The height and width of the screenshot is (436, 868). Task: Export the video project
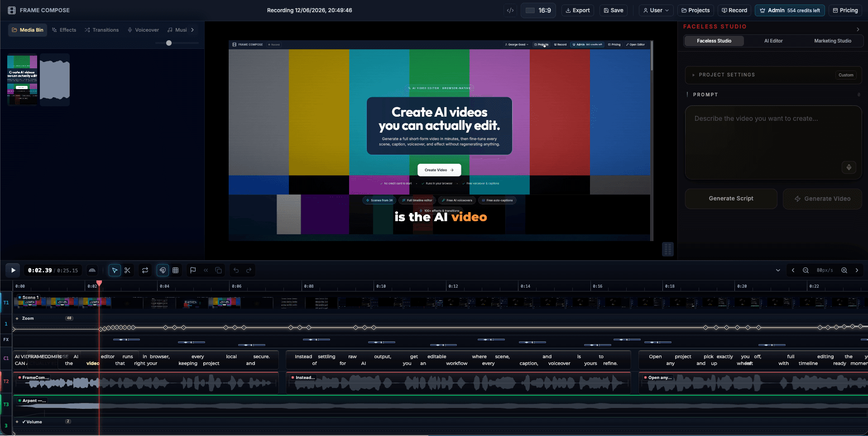coord(578,10)
